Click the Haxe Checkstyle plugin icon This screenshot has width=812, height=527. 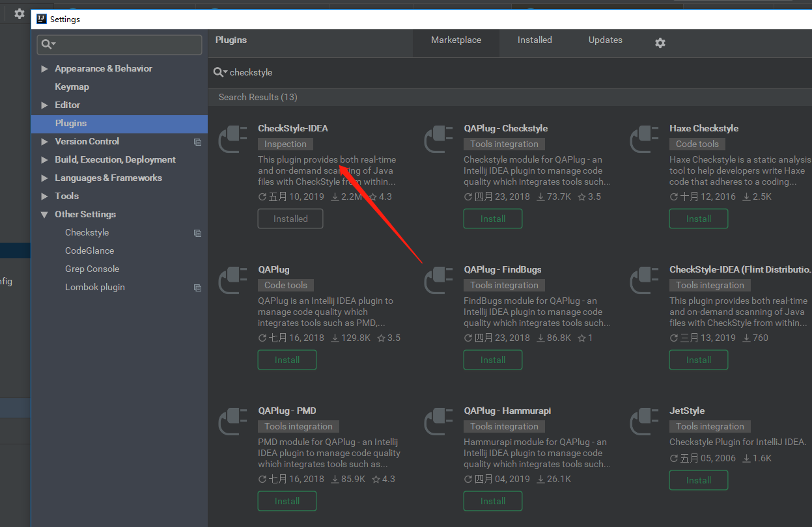[644, 139]
